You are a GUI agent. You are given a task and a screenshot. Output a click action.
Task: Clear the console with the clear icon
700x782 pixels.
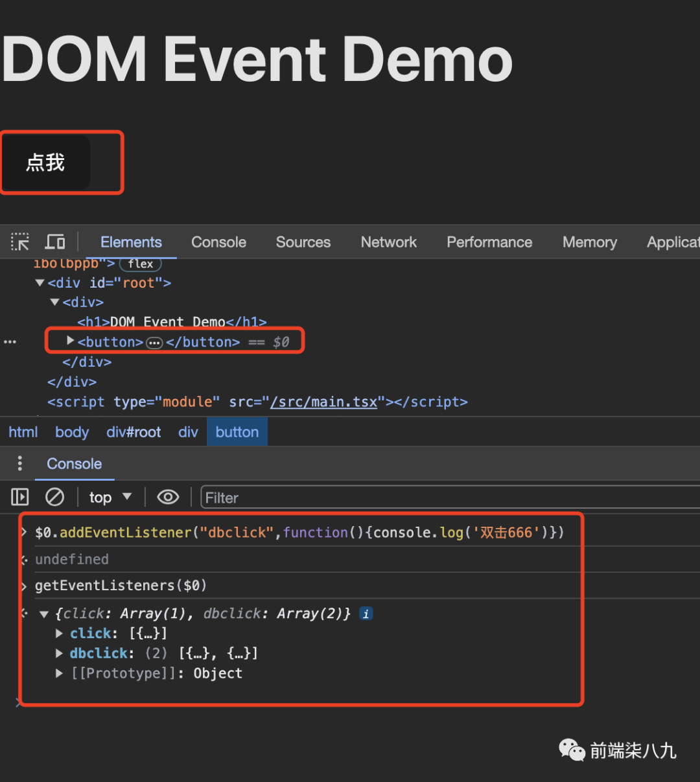(54, 497)
